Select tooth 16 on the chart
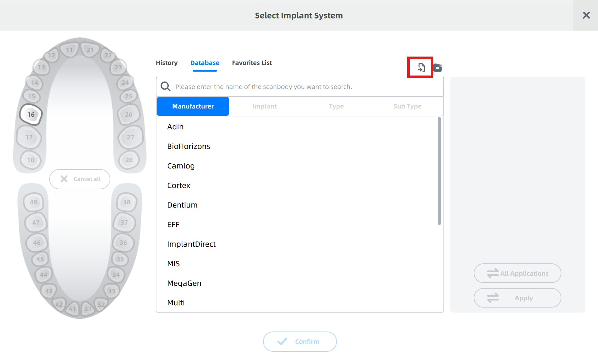 click(x=31, y=114)
